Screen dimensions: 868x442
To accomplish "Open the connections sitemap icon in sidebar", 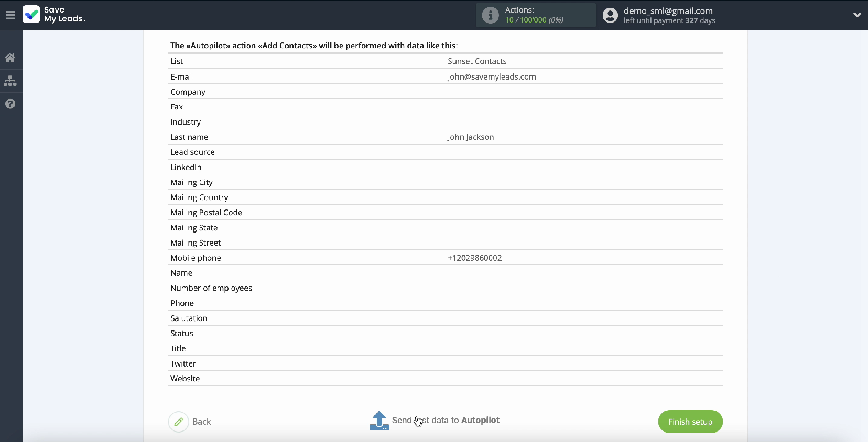I will (x=10, y=81).
